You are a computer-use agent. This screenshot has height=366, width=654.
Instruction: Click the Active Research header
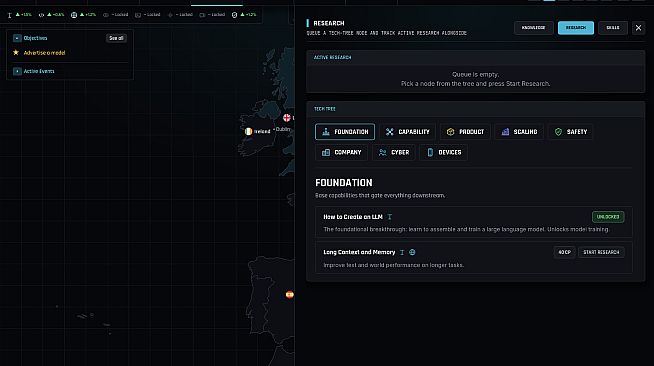pos(332,58)
